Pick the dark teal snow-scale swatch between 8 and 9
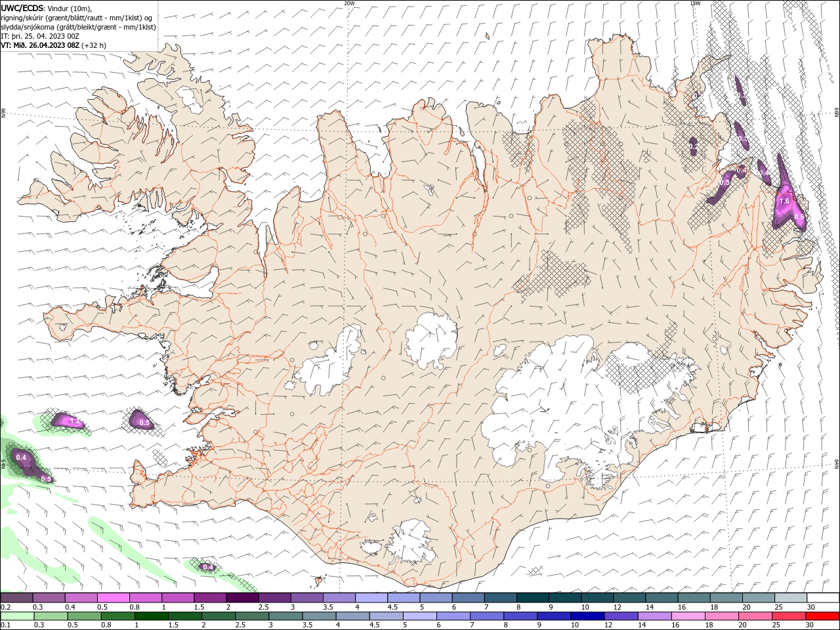The width and height of the screenshot is (840, 630). [x=532, y=598]
